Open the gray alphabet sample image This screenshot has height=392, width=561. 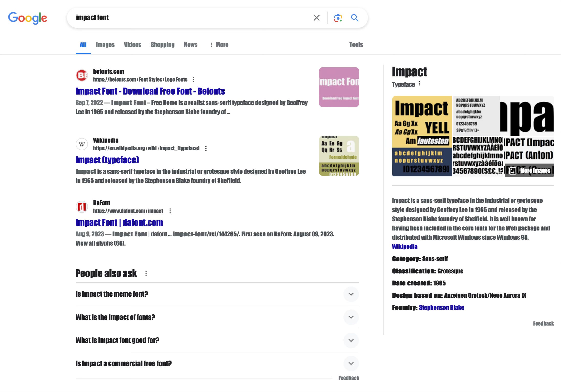tap(476, 116)
